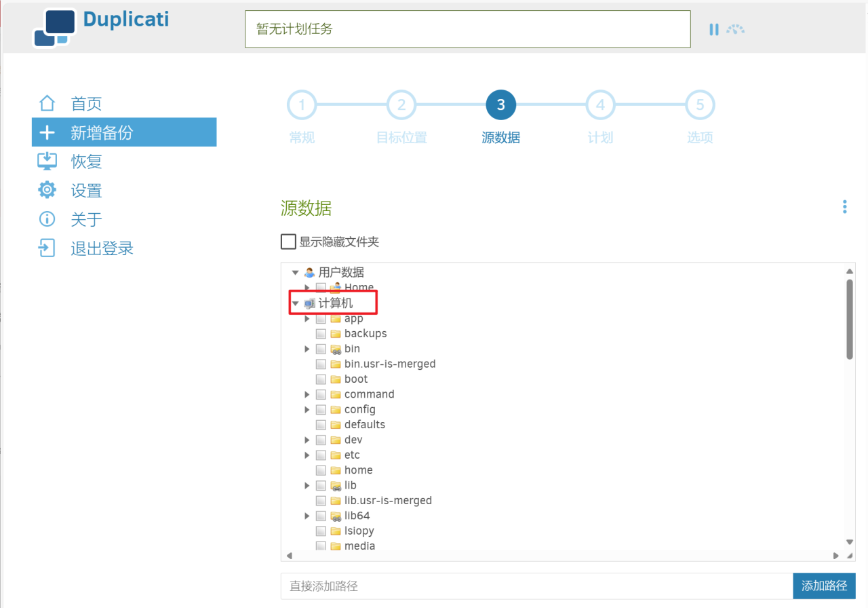Open the three-dot menu beside 源数据

844,206
